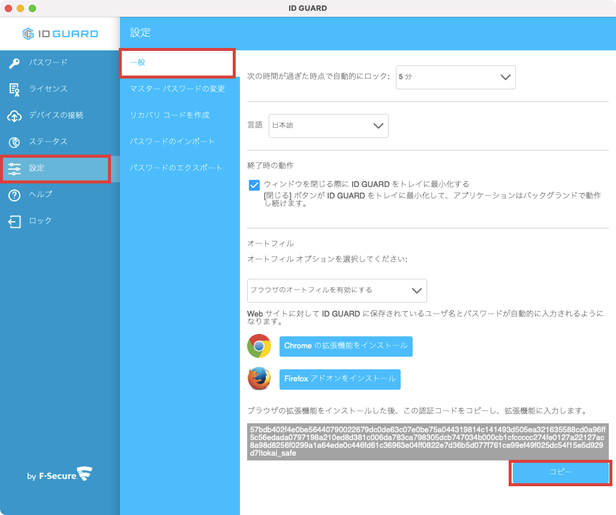
Task: Click the オートフィル heading
Action: click(270, 244)
